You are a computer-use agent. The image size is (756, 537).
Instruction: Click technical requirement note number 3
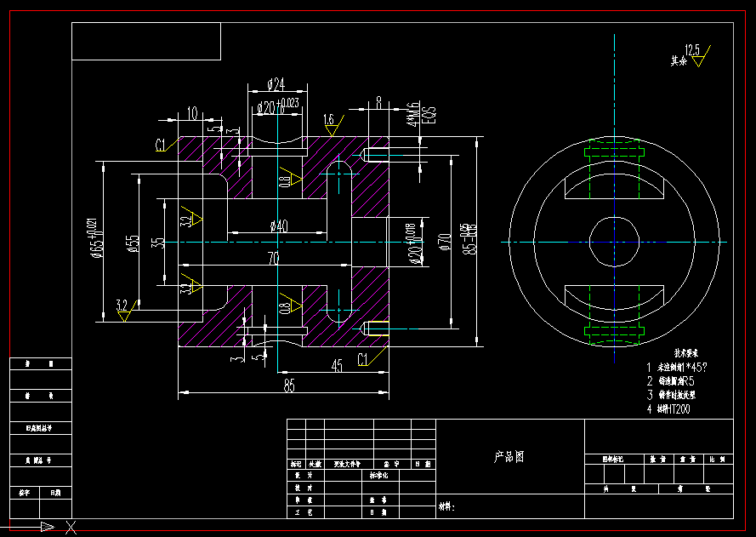tap(671, 395)
